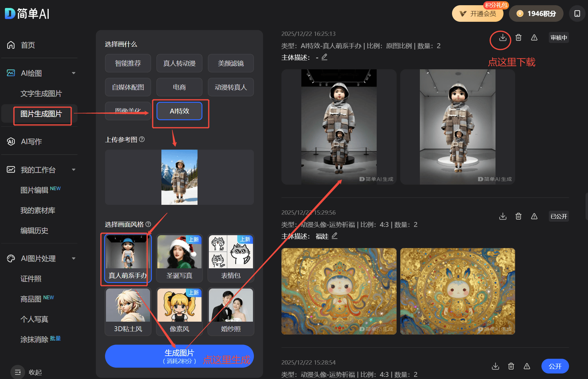Collapse the AI图片处理 section arrow
The width and height of the screenshot is (588, 379).
[x=73, y=258]
